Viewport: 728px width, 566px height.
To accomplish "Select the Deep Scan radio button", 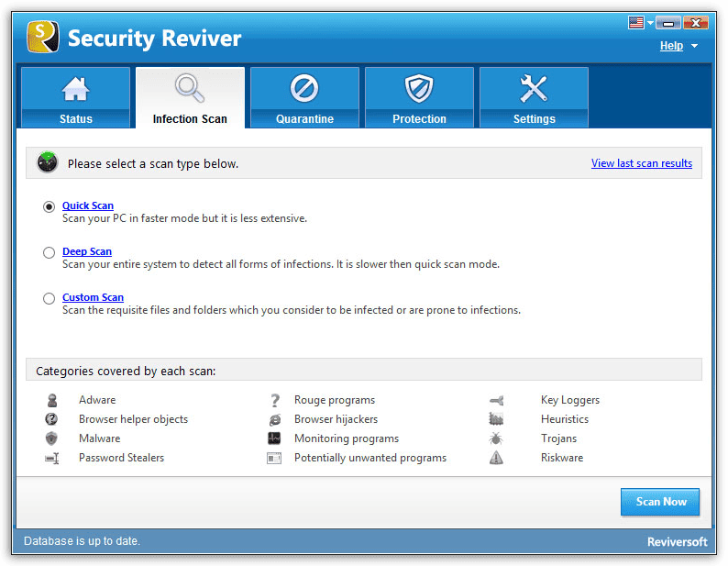I will [x=49, y=252].
